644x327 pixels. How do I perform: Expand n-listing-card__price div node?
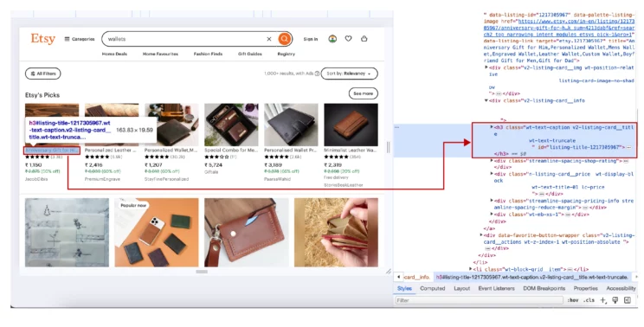point(492,174)
